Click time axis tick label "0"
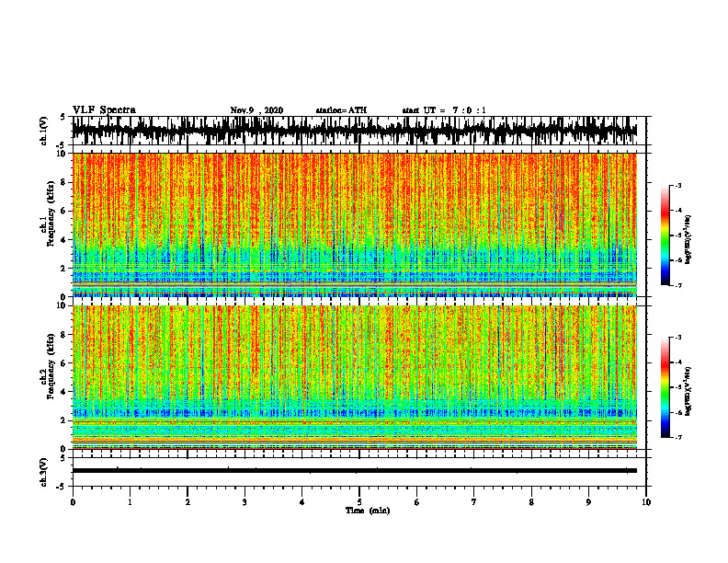Image resolution: width=728 pixels, height=563 pixels. pos(73,502)
